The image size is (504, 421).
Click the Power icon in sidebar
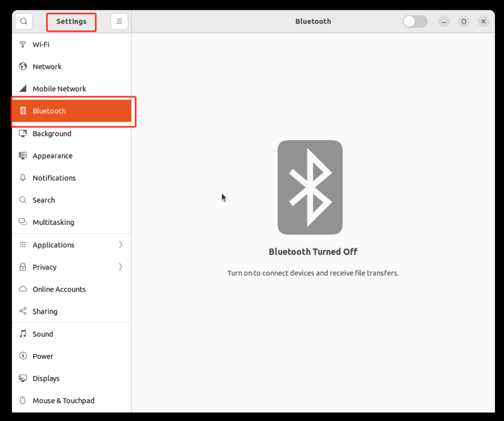coord(23,356)
